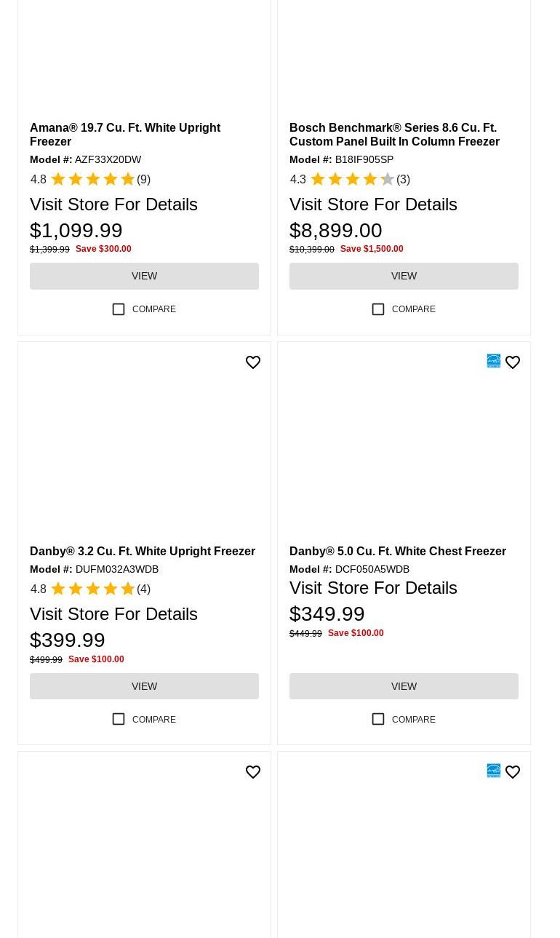Tick Compare for Danby 5.0 chest freezer

pos(378,719)
